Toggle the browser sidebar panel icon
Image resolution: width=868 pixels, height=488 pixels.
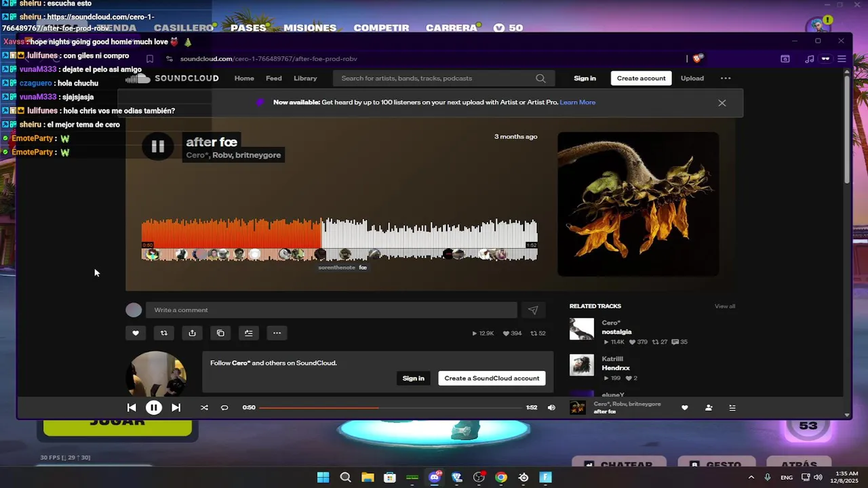point(785,59)
